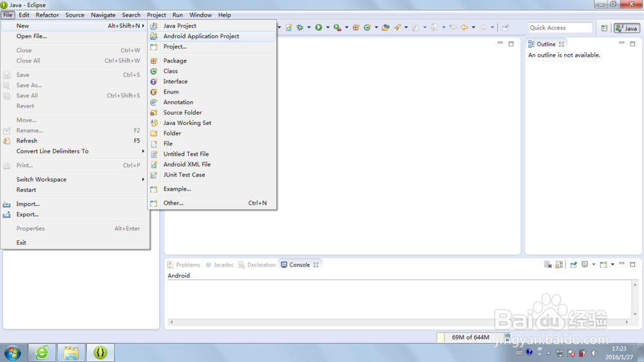Open the Navigate menu
Viewport: 644px width, 362px height.
coord(103,15)
